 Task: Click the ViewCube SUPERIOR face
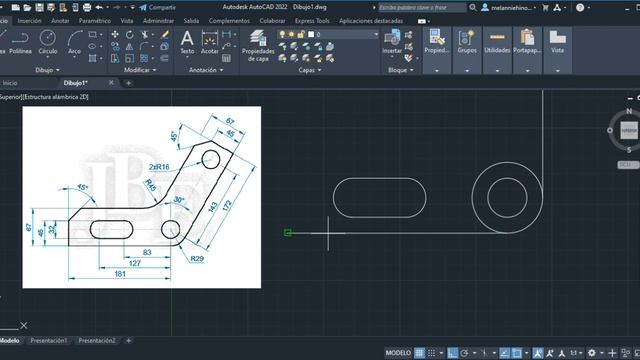click(629, 131)
